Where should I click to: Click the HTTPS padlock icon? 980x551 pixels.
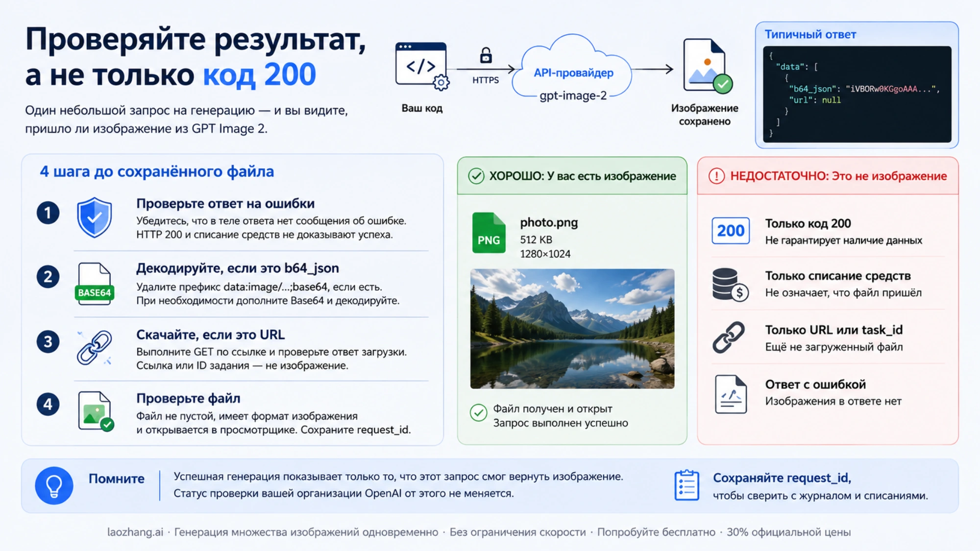486,55
